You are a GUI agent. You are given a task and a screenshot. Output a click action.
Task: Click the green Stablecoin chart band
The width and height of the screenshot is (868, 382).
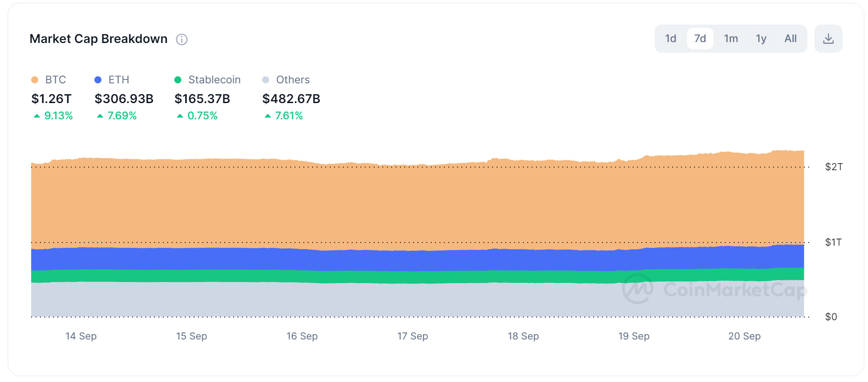pos(417,276)
